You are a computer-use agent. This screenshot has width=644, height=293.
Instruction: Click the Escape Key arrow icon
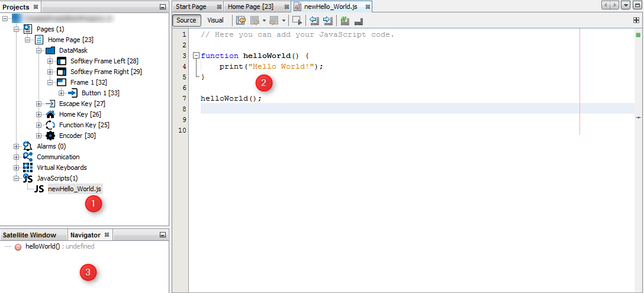50,104
